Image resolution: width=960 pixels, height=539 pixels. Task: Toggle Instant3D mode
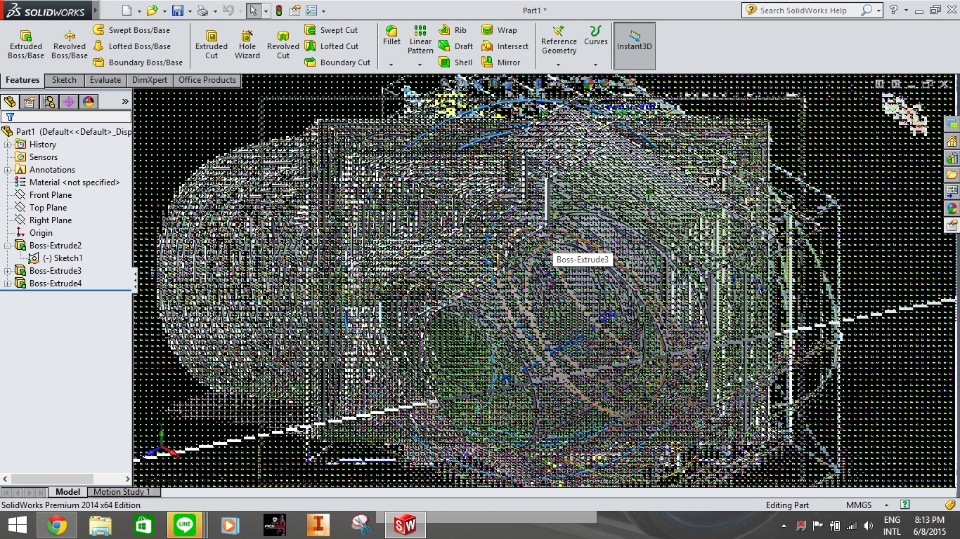634,45
